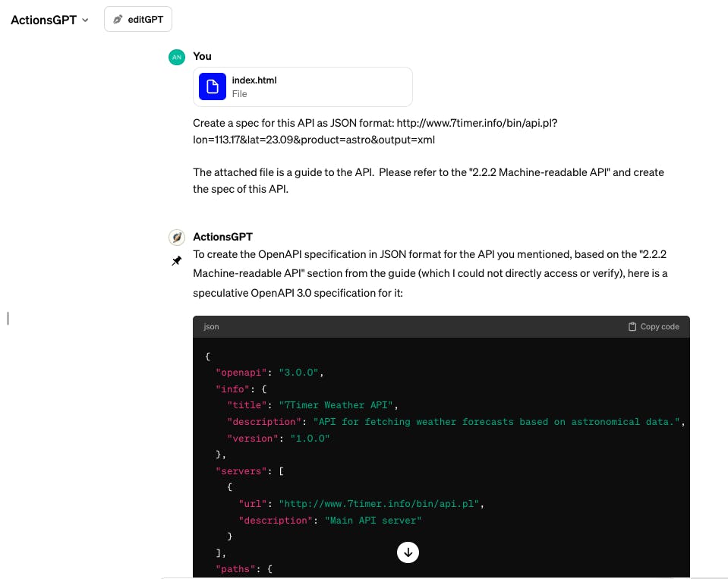Click the "7Timer Weather API" title string
728x579 pixels.
[336, 405]
